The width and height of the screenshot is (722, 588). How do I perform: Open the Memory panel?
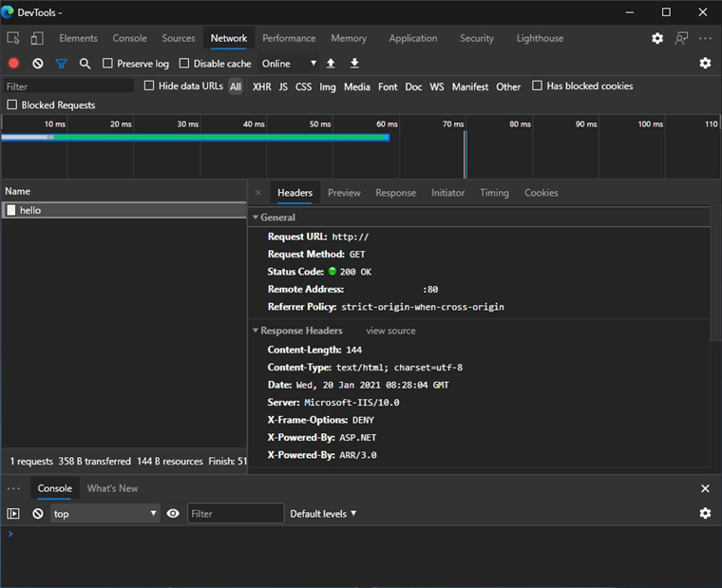pyautogui.click(x=349, y=38)
